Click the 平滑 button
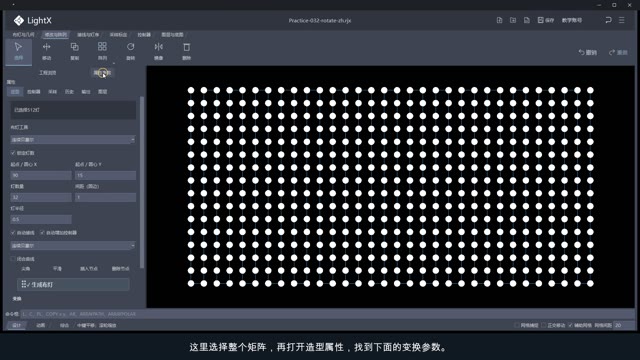Image resolution: width=640 pixels, height=360 pixels. click(x=57, y=269)
